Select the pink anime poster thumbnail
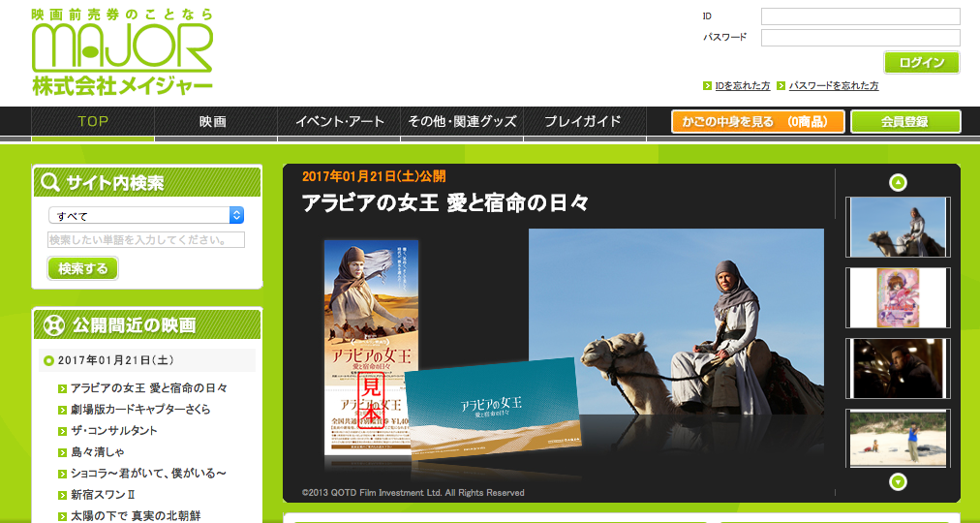Image resolution: width=980 pixels, height=523 pixels. pos(898,297)
